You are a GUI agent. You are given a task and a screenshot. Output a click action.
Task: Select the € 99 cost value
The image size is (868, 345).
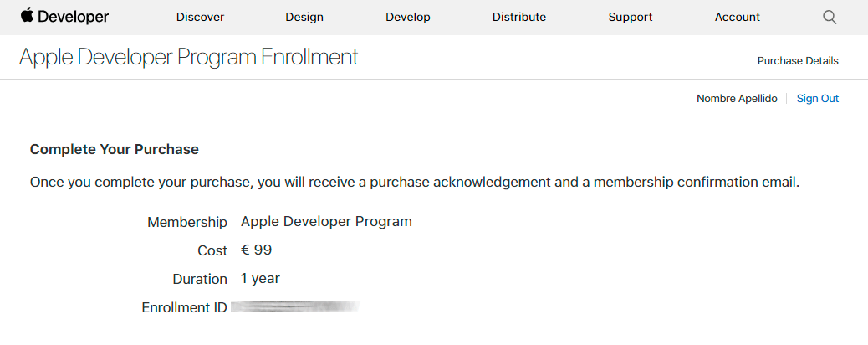(257, 250)
